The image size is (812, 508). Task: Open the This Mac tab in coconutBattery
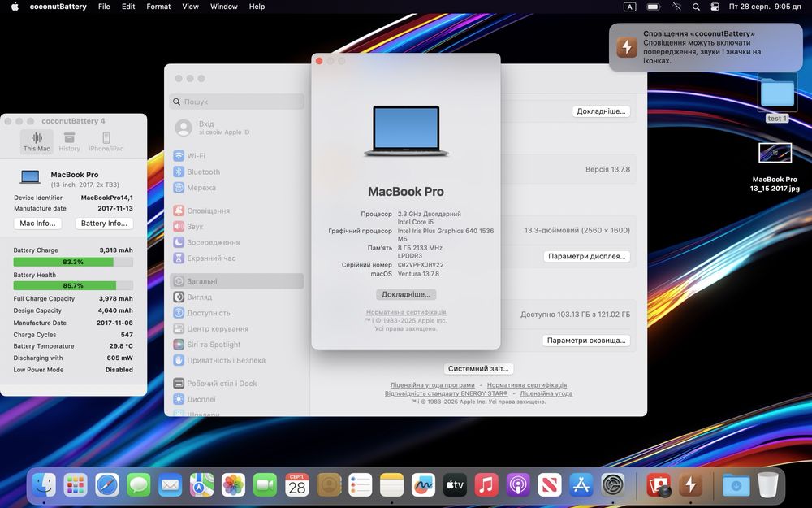pos(37,141)
